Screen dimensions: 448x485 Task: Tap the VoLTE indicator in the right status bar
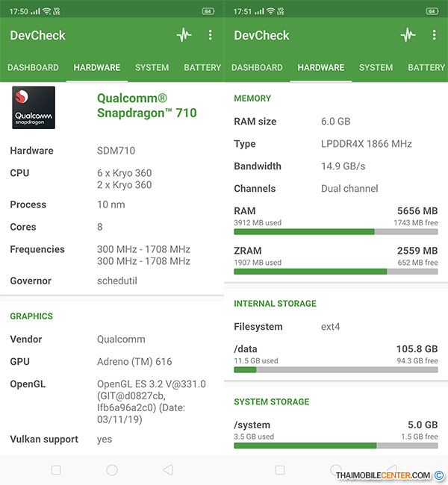tap(281, 11)
